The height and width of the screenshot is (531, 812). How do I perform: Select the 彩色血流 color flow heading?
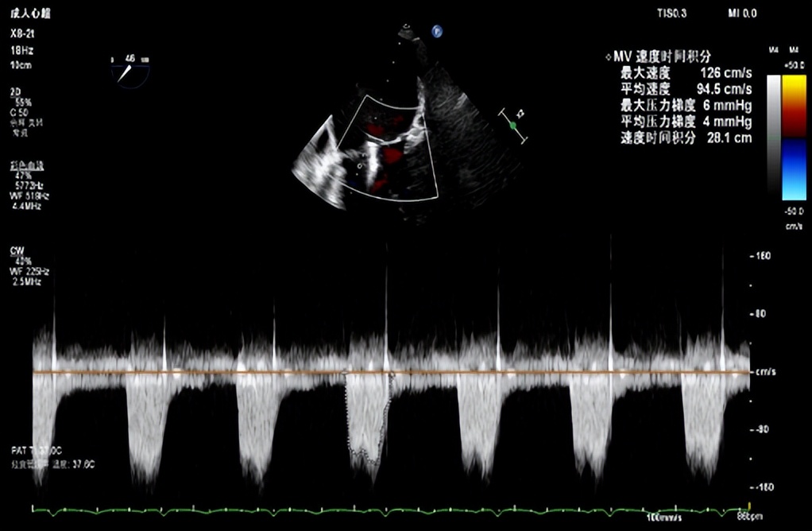pos(27,166)
